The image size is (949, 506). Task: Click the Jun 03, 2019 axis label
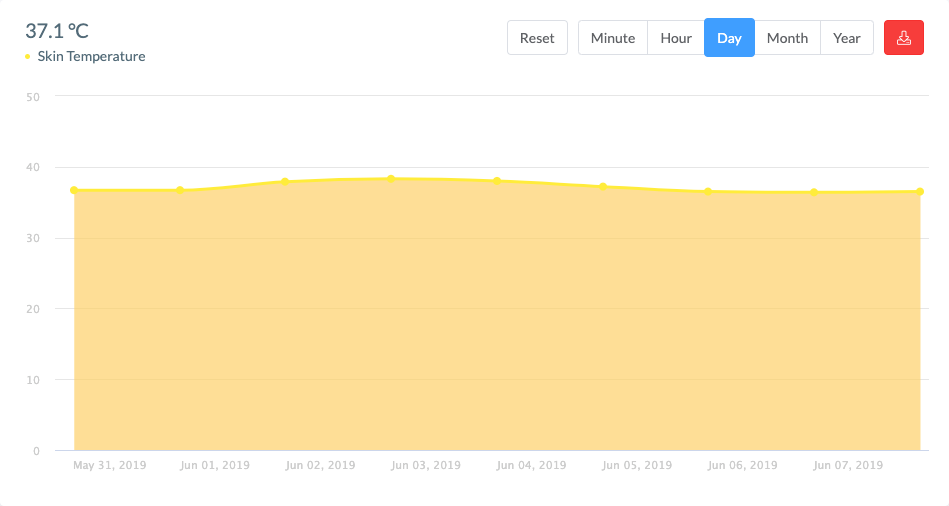click(426, 466)
